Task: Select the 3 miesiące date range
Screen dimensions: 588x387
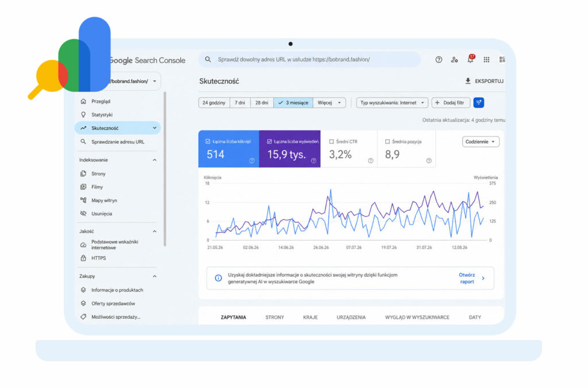Action: (x=293, y=102)
